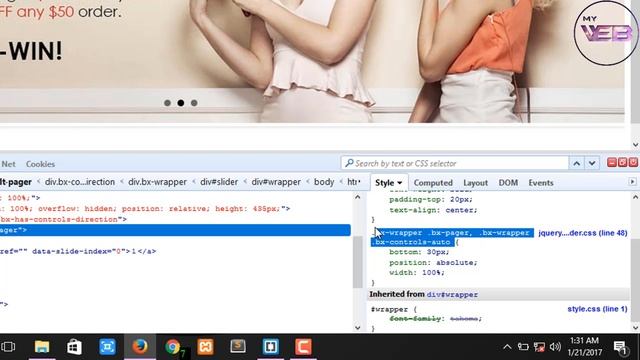This screenshot has height=360, width=640.
Task: Open the Style tab options dropdown
Action: (400, 183)
